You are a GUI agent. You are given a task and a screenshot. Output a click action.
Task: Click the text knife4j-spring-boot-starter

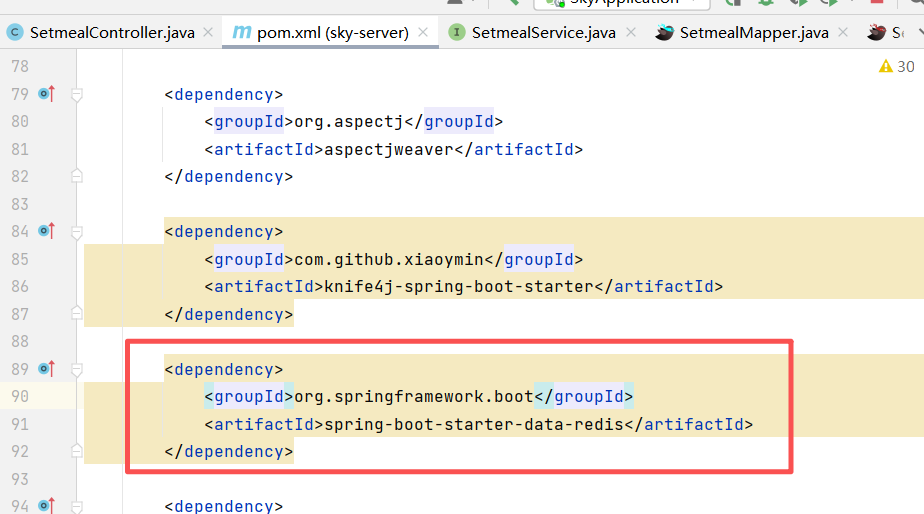459,286
